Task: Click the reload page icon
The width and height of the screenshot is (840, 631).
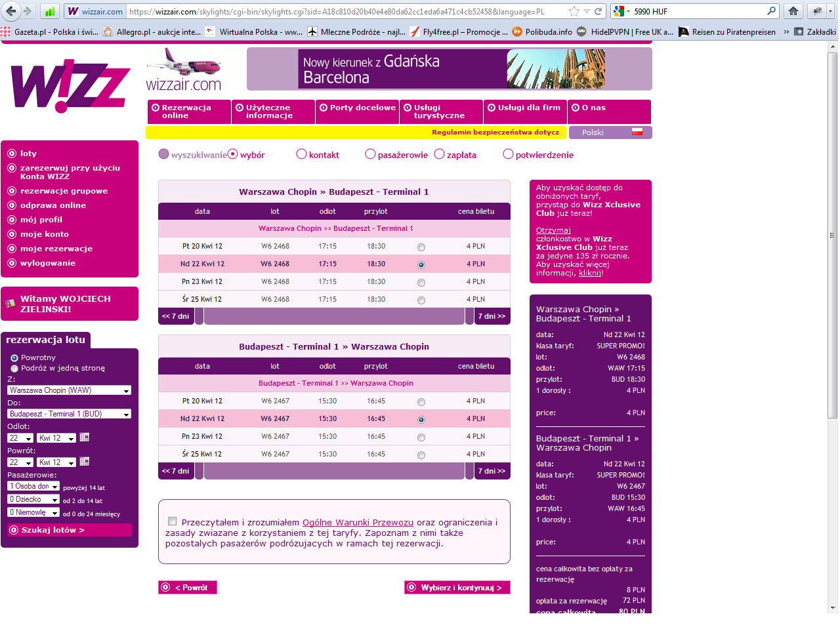Action: [x=598, y=11]
